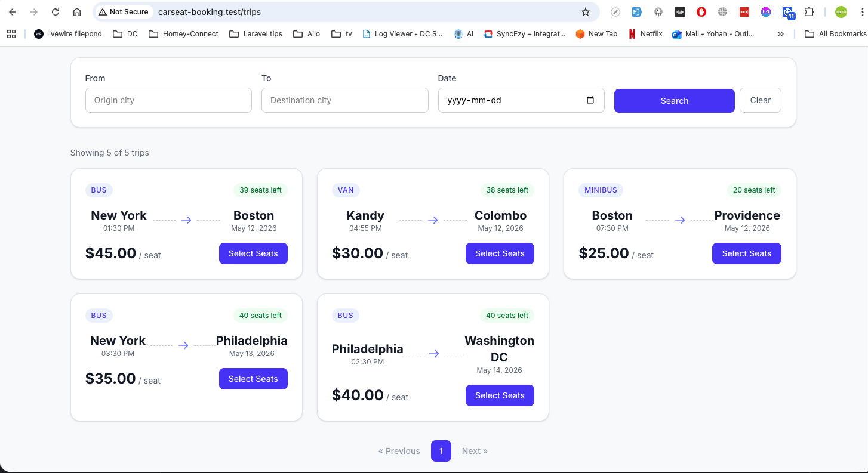Image resolution: width=868 pixels, height=473 pixels.
Task: Reload the page with refresh icon
Action: point(56,12)
